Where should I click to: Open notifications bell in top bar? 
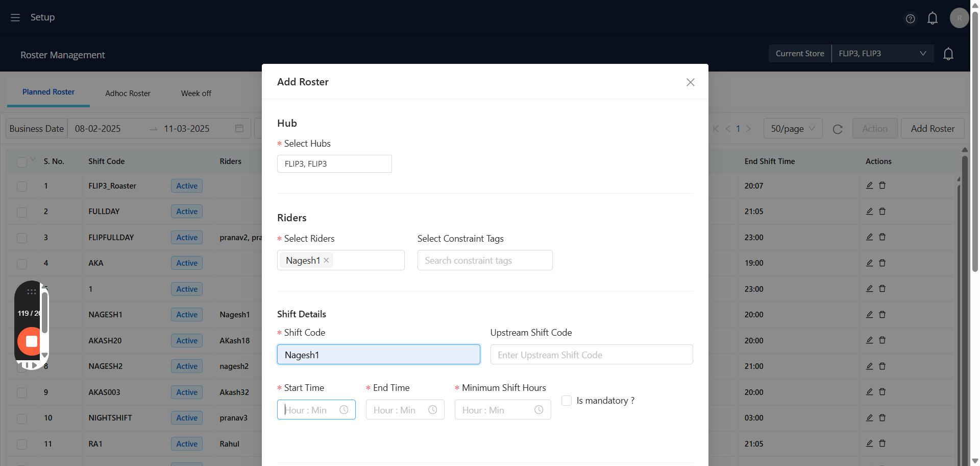point(933,18)
